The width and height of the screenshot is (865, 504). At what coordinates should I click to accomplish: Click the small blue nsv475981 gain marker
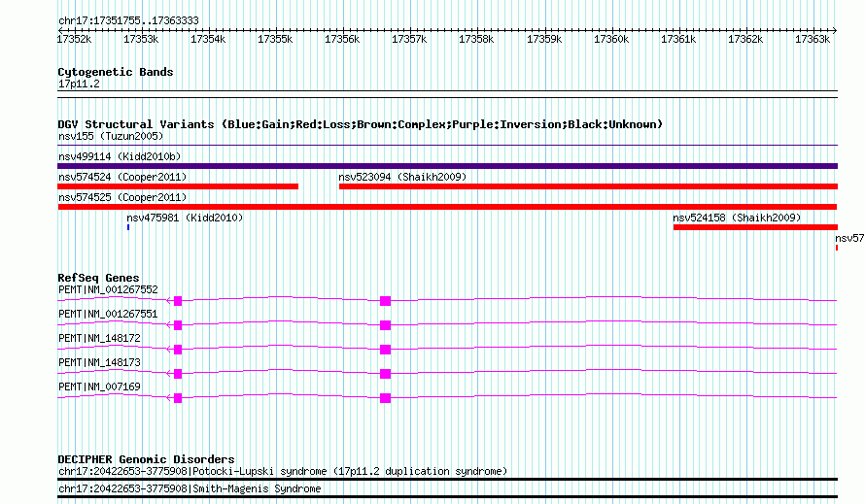(x=128, y=227)
